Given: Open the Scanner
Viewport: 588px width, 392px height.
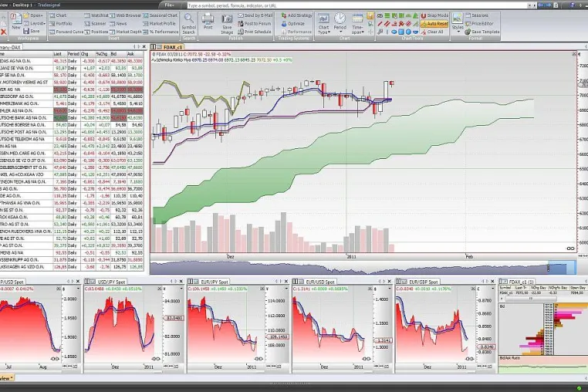Looking at the screenshot, I should [x=95, y=23].
